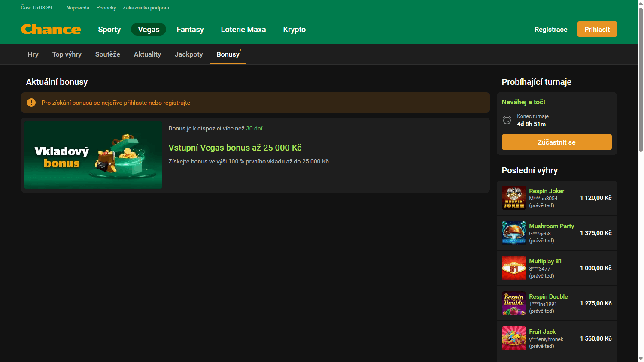Open the Multiplay 81 game thumbnail
The image size is (644, 362).
click(x=513, y=268)
